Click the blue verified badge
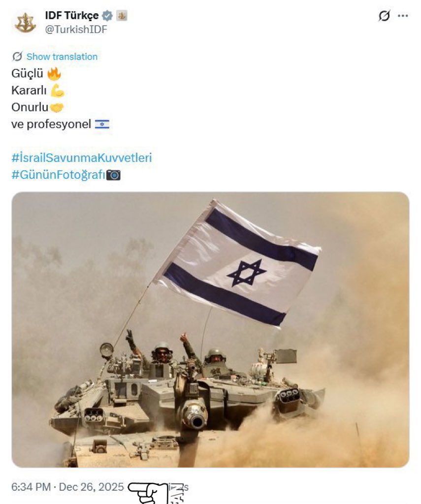The width and height of the screenshot is (421, 504). [107, 15]
